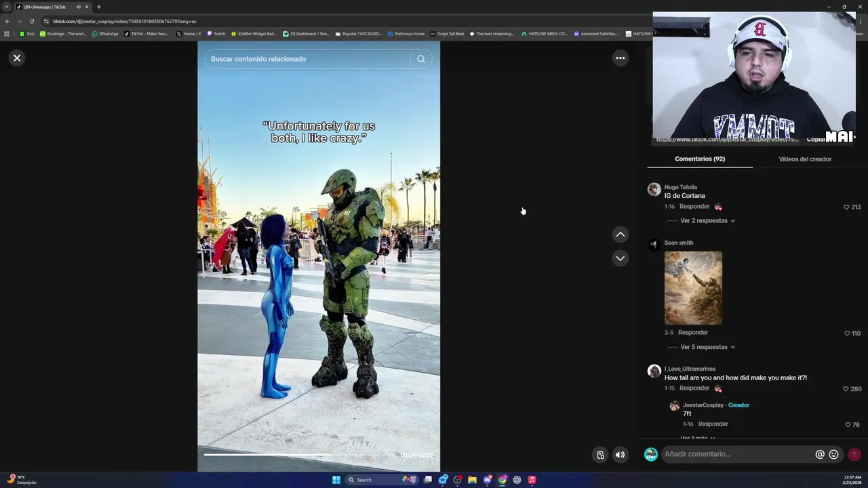Reply to Sean smith's comment
This screenshot has height=488, width=868.
693,333
